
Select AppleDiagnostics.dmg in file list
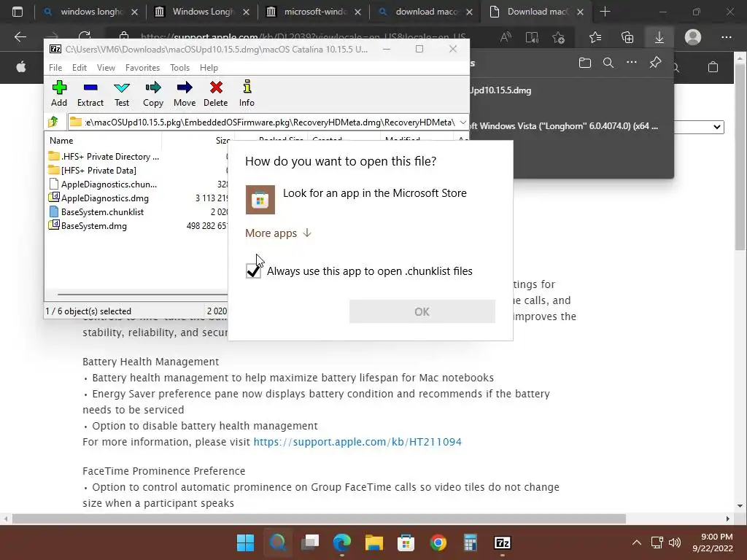pos(105,198)
